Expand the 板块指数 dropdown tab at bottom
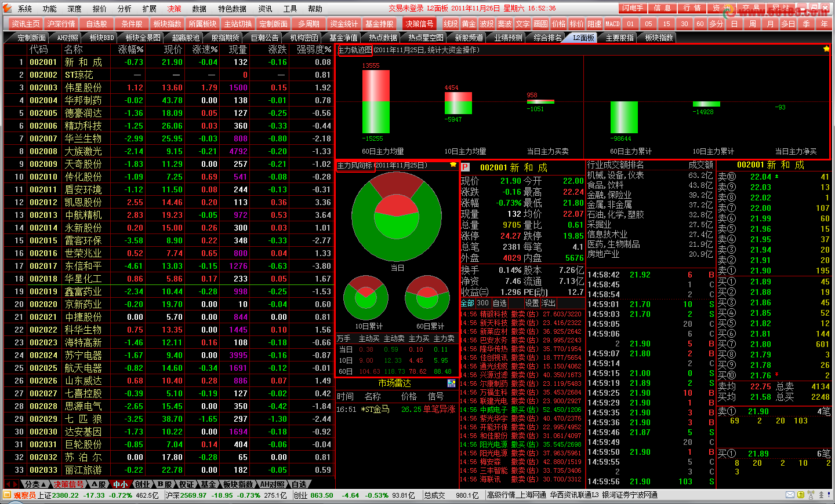This screenshot has width=835, height=504. click(x=238, y=484)
